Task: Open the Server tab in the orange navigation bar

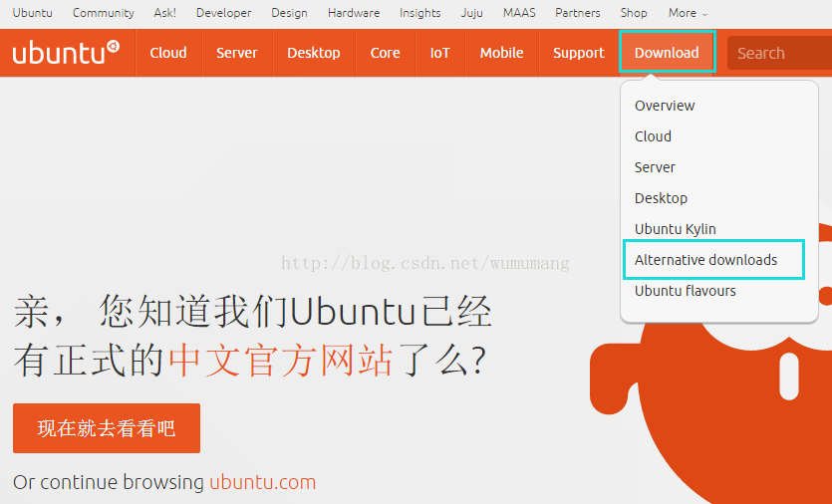Action: (237, 53)
